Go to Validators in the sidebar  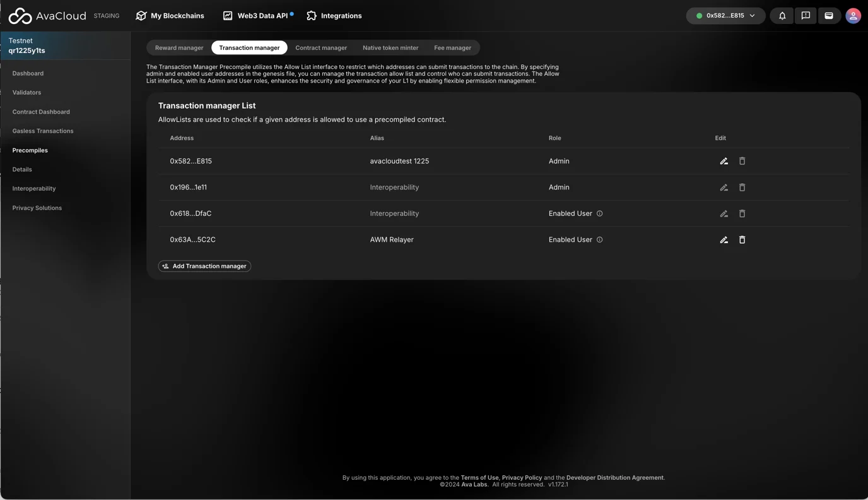pos(26,93)
